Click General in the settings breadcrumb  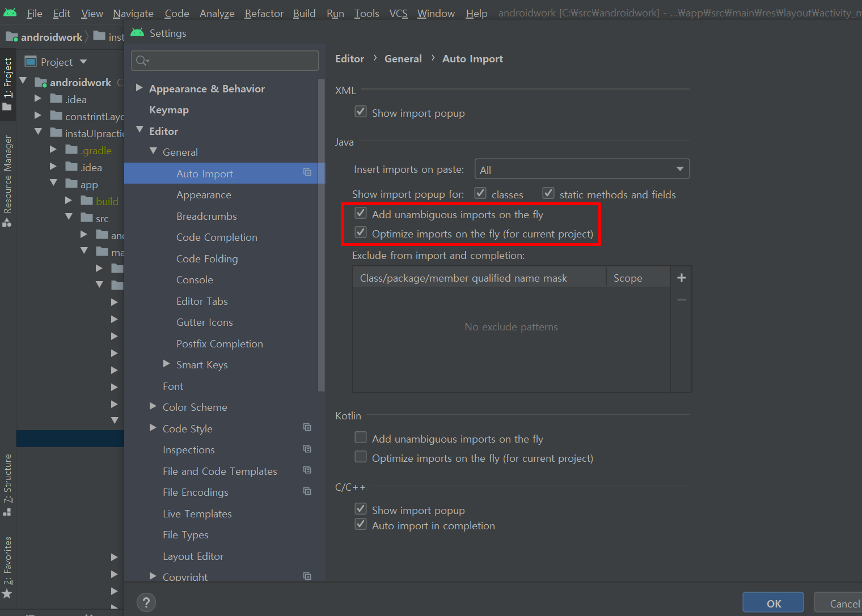pyautogui.click(x=403, y=58)
